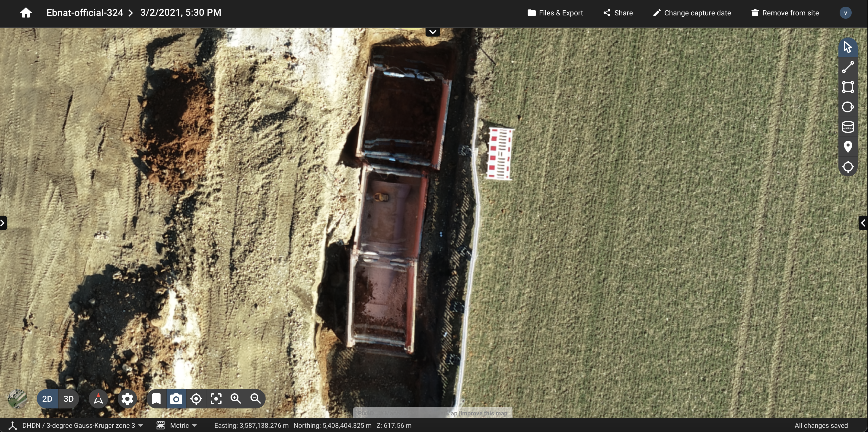
Task: Open Files & Export menu
Action: 555,13
